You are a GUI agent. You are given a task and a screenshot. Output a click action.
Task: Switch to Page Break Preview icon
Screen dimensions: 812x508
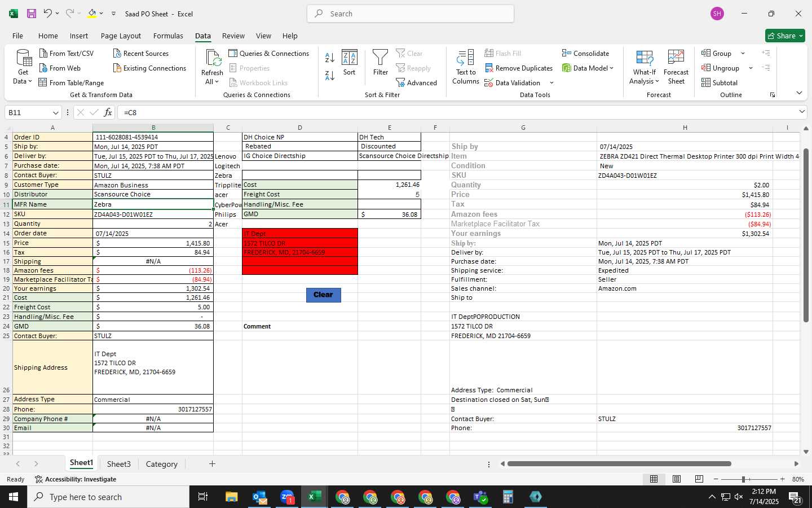tap(699, 479)
